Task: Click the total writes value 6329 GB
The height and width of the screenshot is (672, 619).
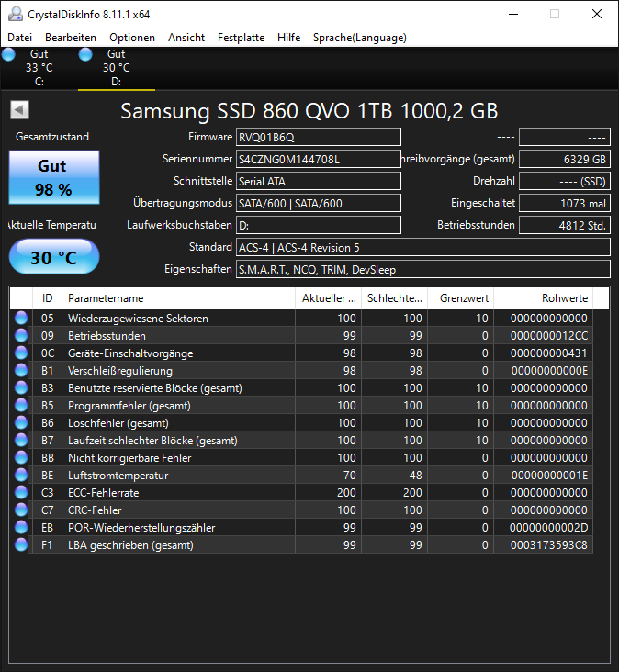Action: [565, 159]
